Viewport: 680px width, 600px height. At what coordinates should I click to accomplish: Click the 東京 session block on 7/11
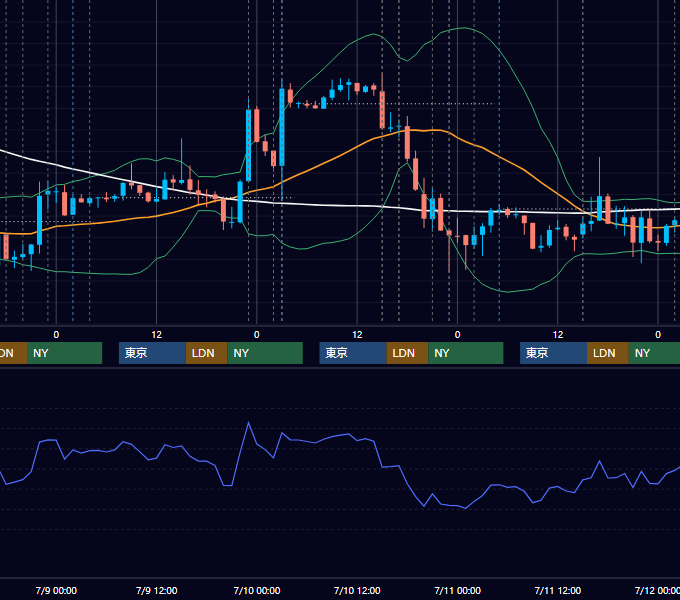553,353
